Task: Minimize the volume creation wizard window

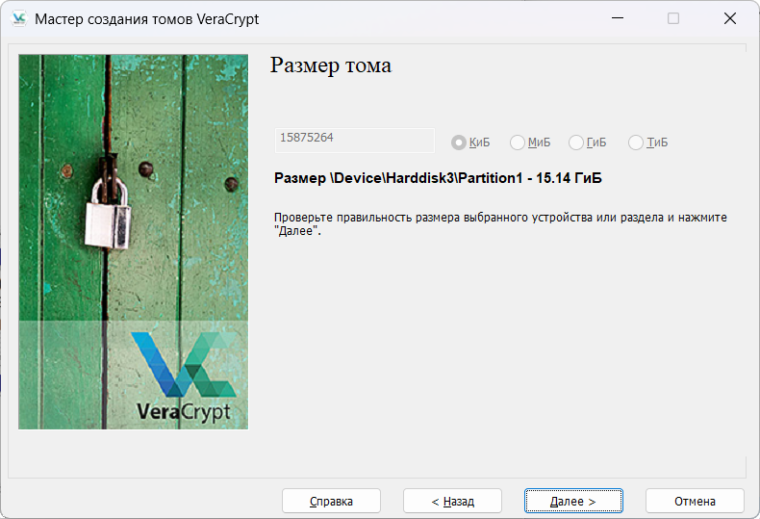Action: coord(616,19)
